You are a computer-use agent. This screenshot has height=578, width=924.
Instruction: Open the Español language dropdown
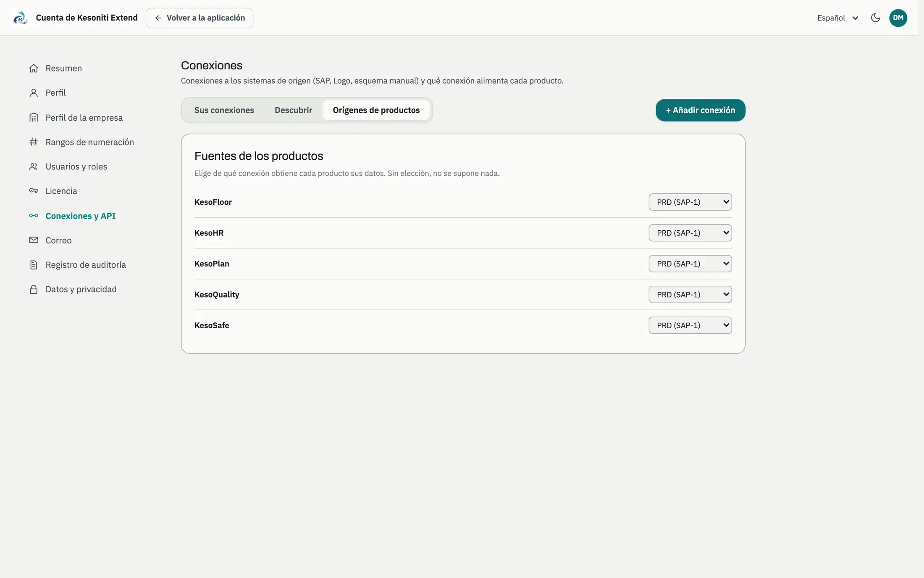click(x=837, y=18)
